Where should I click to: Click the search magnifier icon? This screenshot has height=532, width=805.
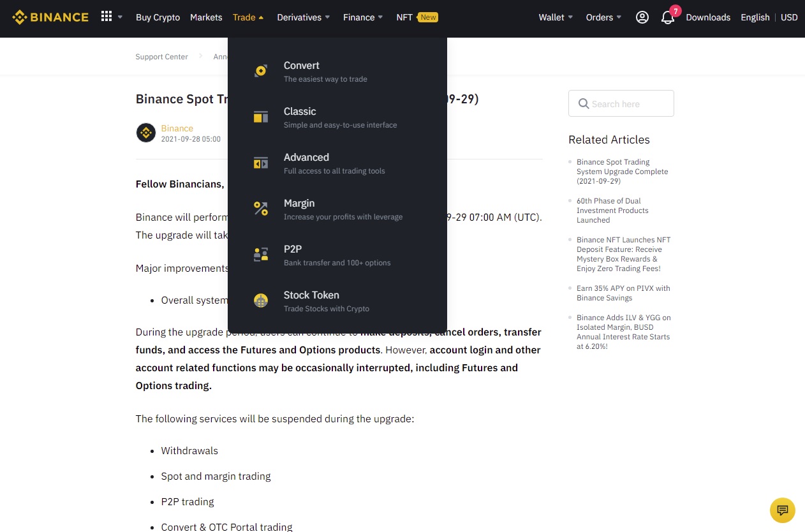point(583,103)
